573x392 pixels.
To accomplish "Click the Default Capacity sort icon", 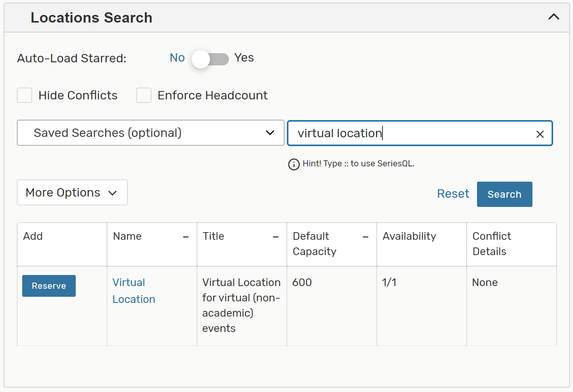I will (366, 237).
